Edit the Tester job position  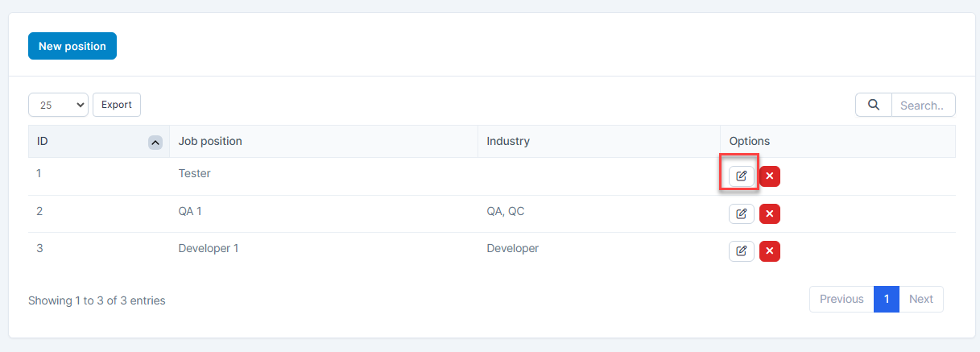point(742,176)
